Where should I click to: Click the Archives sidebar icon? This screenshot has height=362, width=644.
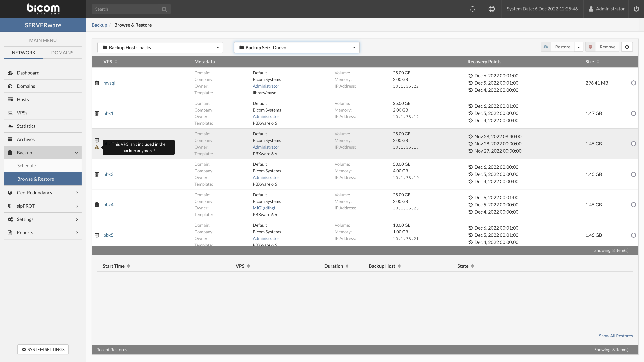pos(10,139)
